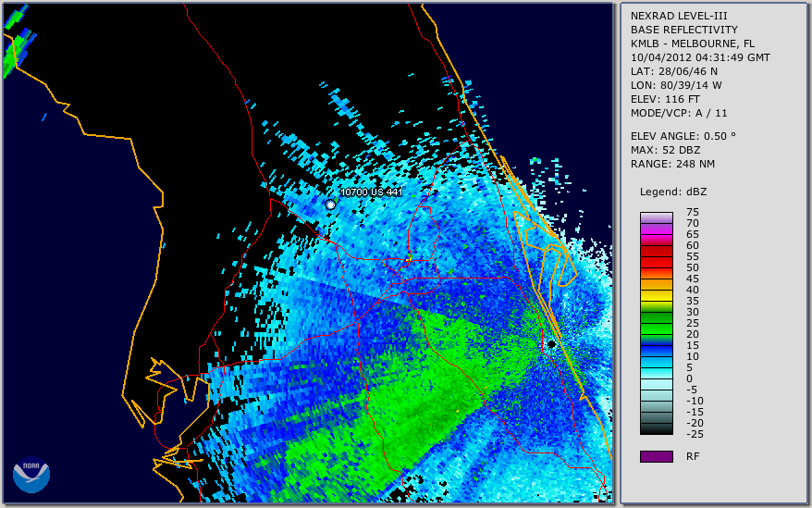812x508 pixels.
Task: Click the '10700 US 441' map label
Action: click(371, 192)
